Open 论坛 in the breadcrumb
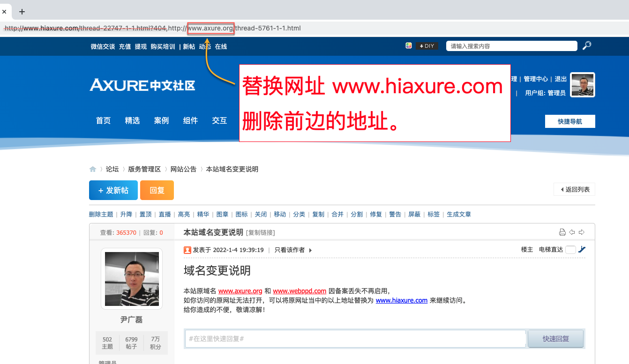This screenshot has height=364, width=629. tap(112, 169)
